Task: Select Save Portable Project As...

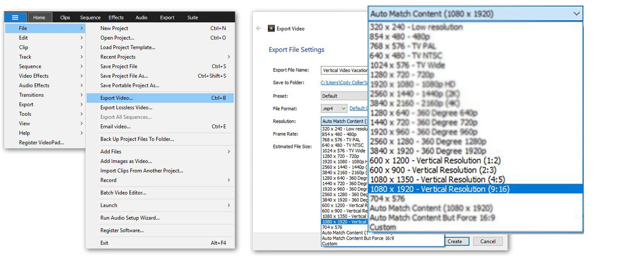Action: point(160,85)
